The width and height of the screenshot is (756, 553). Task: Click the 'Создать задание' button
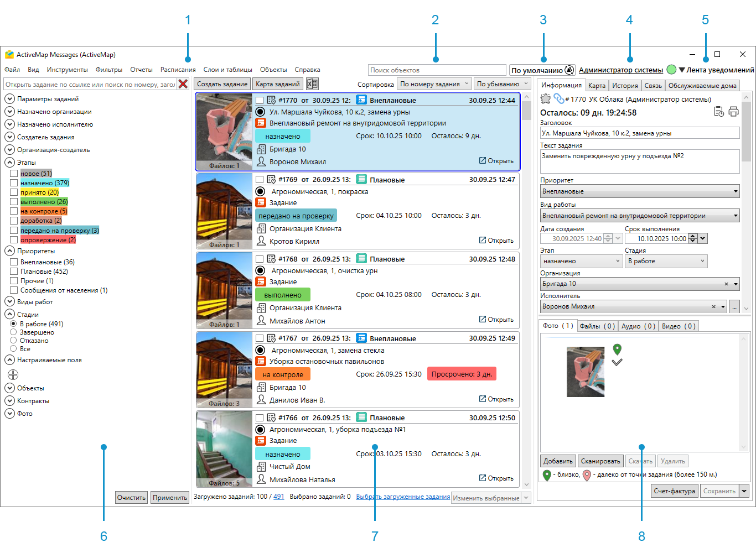[x=222, y=84]
